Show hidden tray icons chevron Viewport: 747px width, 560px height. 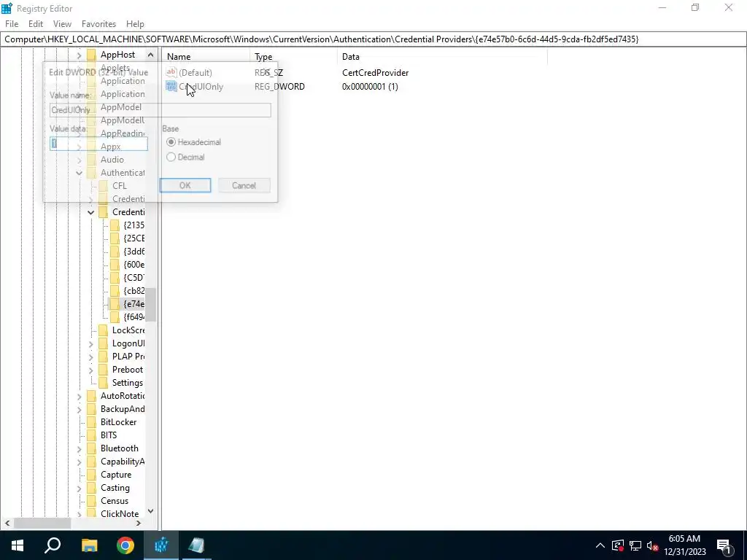click(600, 545)
